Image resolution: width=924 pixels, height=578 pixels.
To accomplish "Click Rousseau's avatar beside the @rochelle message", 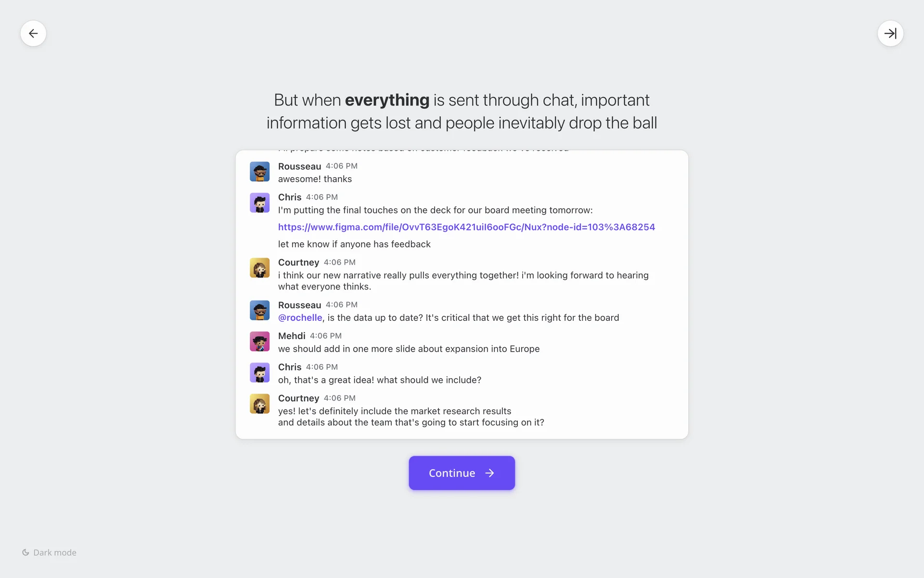I will (x=259, y=311).
